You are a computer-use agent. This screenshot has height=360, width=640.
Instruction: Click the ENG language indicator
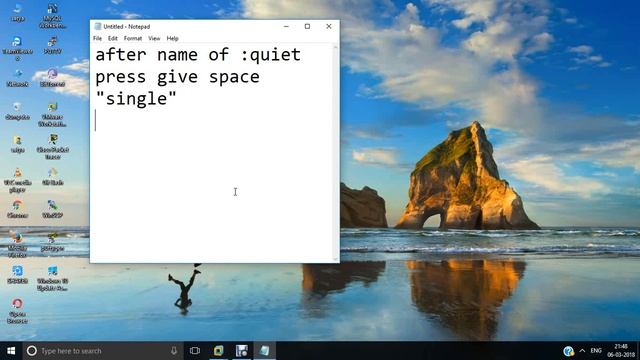click(x=596, y=351)
